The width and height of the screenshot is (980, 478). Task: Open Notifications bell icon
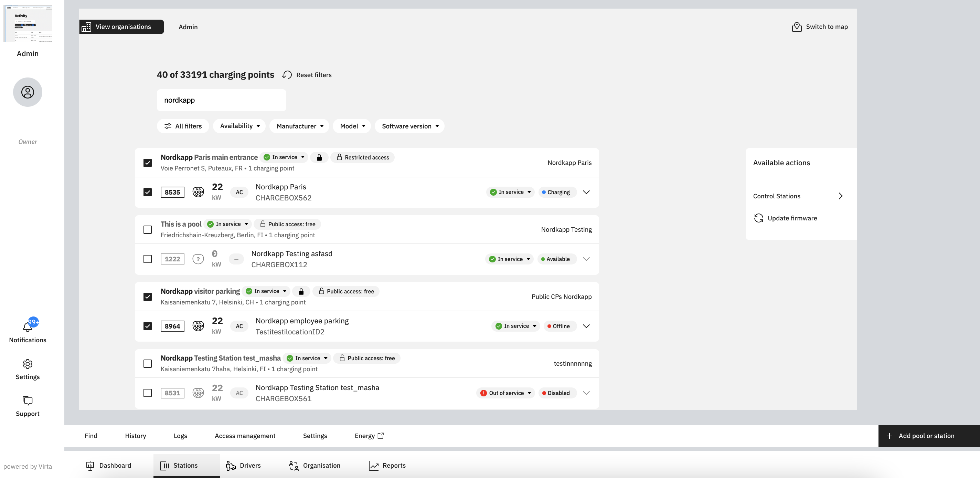point(28,326)
